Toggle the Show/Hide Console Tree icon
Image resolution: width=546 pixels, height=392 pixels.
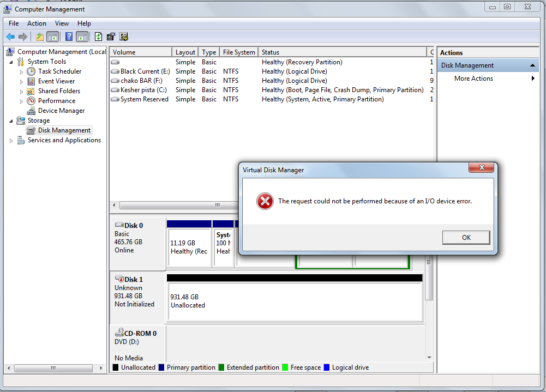(x=52, y=37)
